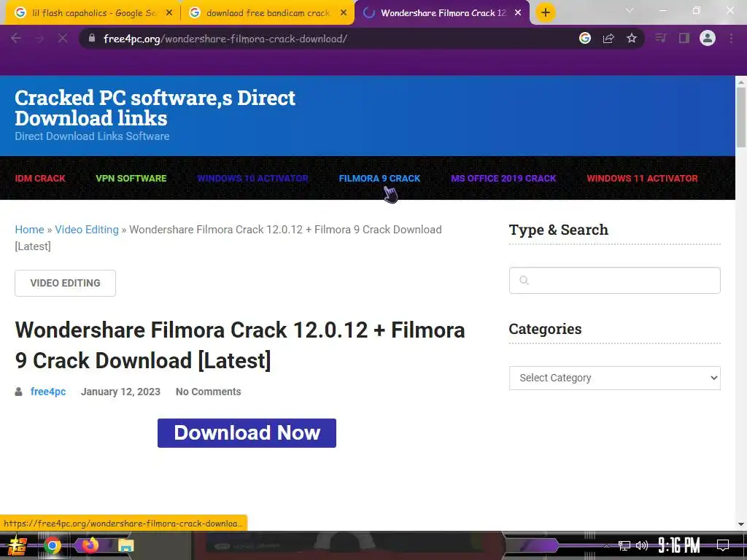Close the 'lil flash capaholics' tab
747x560 pixels.
[x=169, y=13]
